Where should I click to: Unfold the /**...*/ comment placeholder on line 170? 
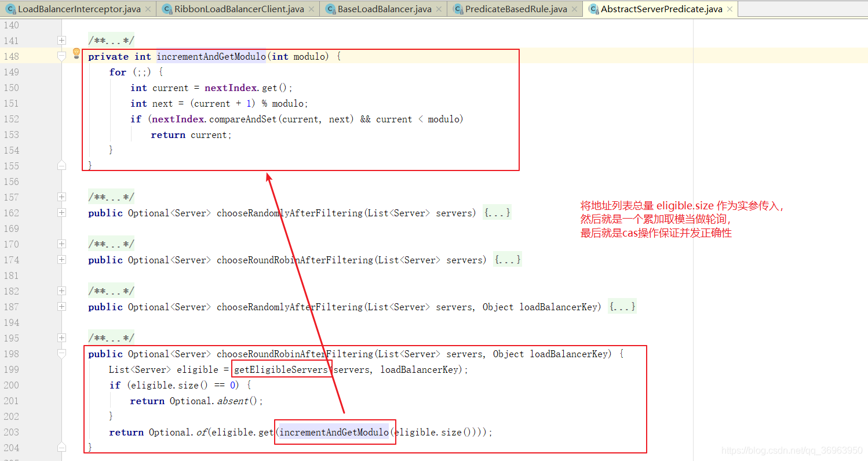111,244
